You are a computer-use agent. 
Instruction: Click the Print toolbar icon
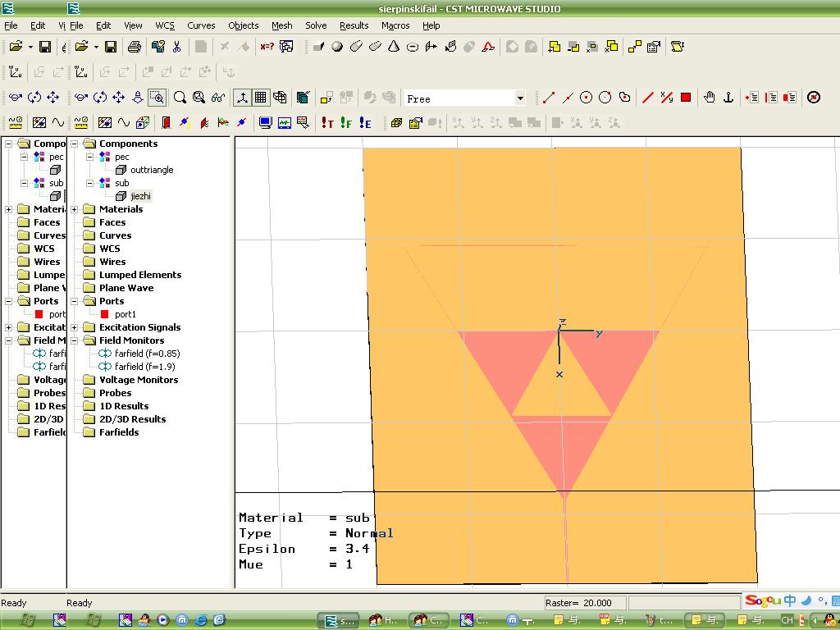tap(135, 47)
